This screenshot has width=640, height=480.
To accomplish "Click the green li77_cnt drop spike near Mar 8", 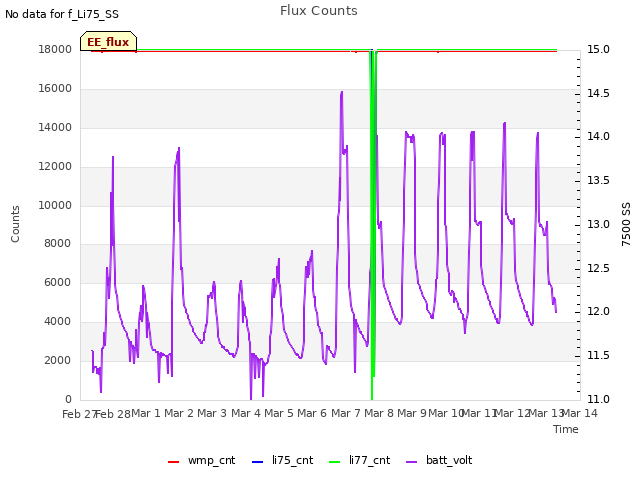I will point(372,224).
